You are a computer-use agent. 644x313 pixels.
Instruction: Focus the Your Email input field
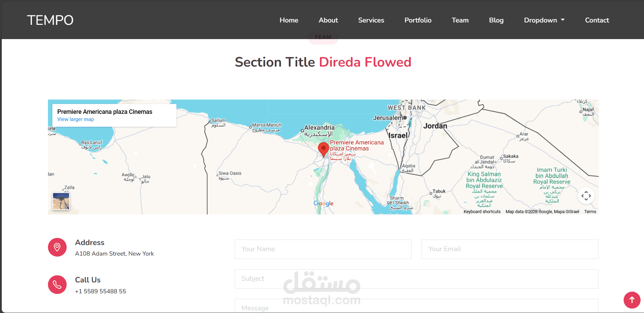point(510,249)
